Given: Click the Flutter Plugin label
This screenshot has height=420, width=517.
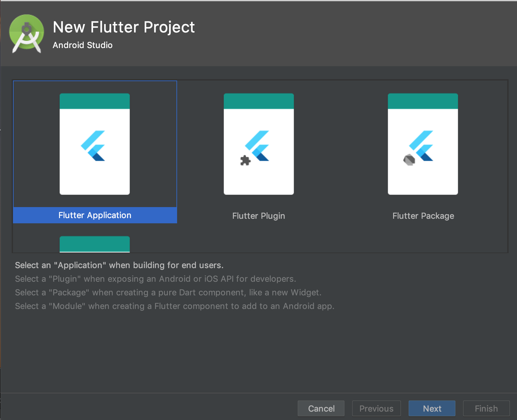Looking at the screenshot, I should click(258, 216).
